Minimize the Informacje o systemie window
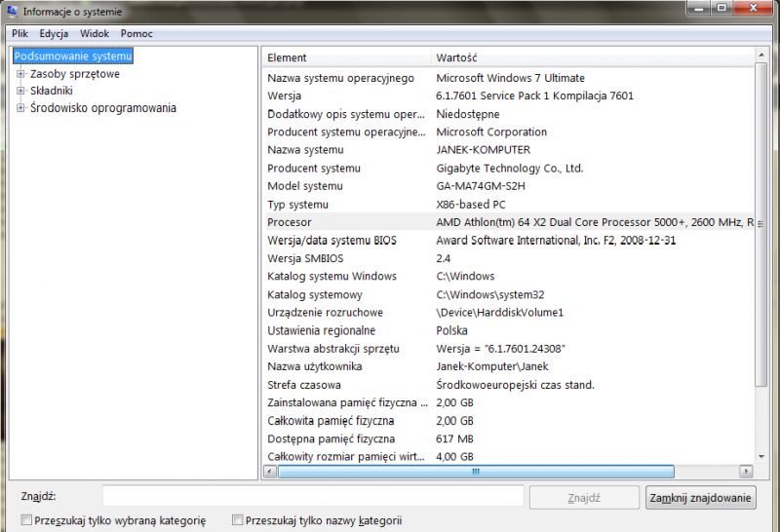The height and width of the screenshot is (532, 780). point(699,8)
